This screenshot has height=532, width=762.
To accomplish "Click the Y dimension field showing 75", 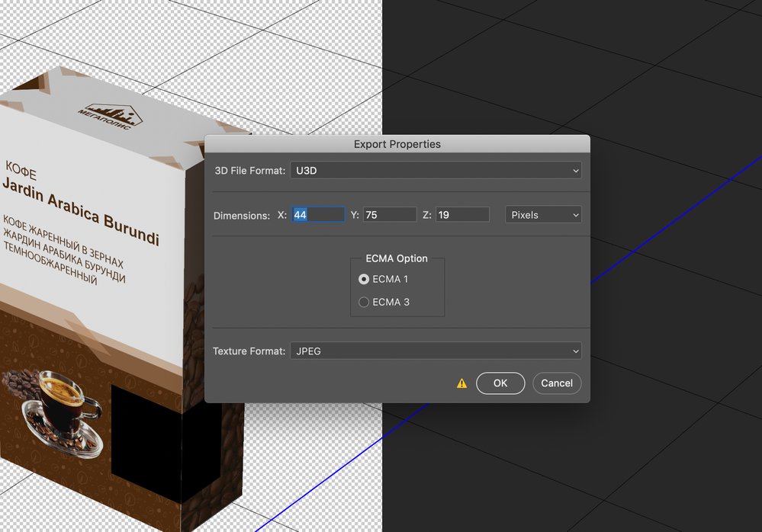I will coord(390,214).
